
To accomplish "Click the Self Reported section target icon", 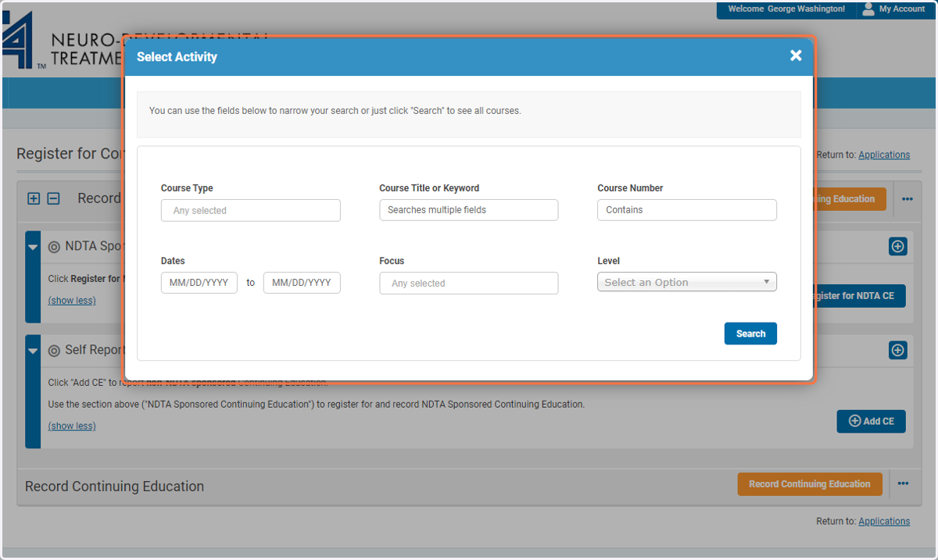I will [54, 351].
